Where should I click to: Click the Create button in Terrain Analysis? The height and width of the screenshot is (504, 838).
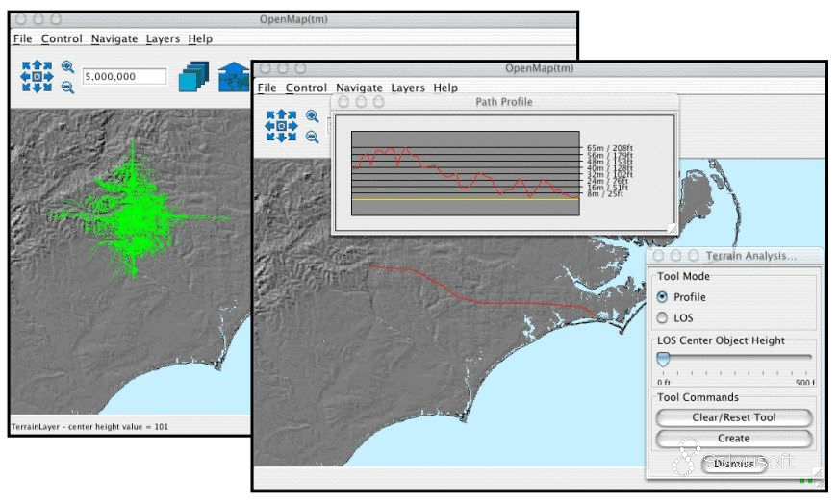click(734, 439)
